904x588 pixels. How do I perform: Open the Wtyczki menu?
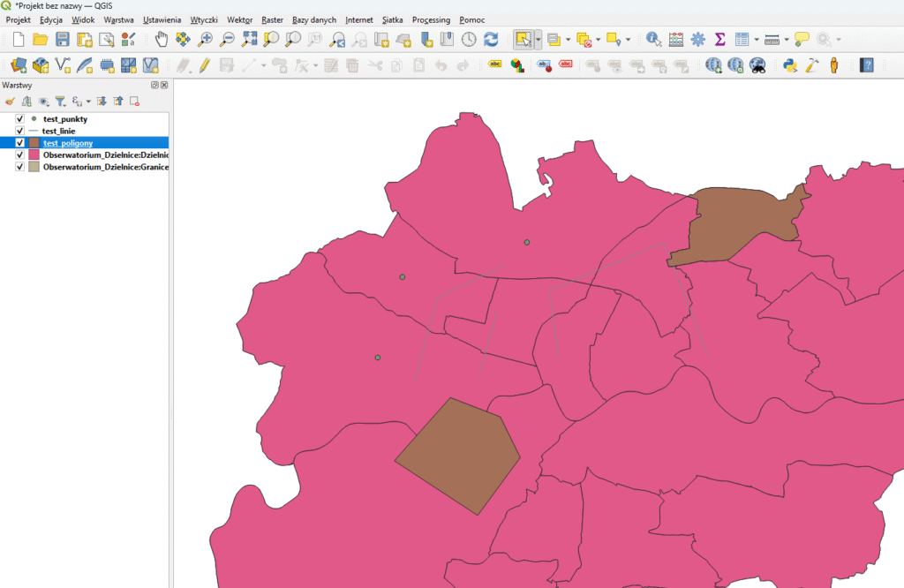coord(203,19)
